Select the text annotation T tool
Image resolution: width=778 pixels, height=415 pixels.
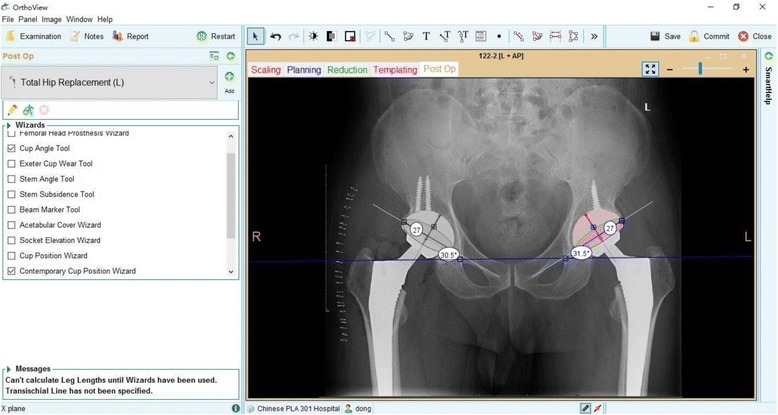click(426, 36)
